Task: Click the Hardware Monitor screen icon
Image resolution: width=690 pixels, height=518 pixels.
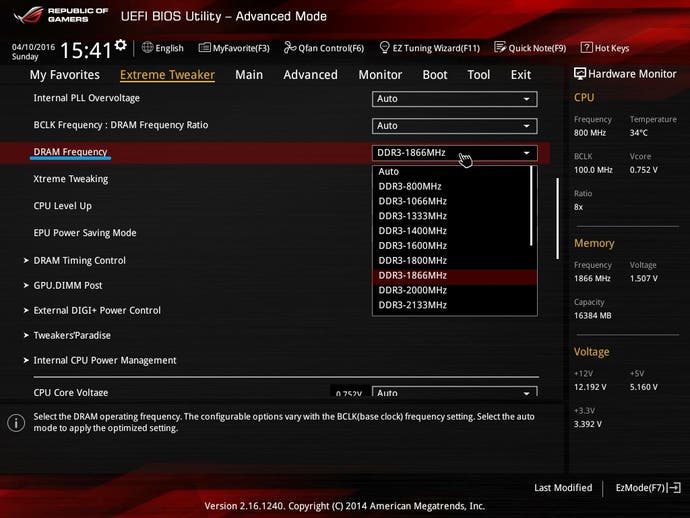Action: [x=580, y=73]
